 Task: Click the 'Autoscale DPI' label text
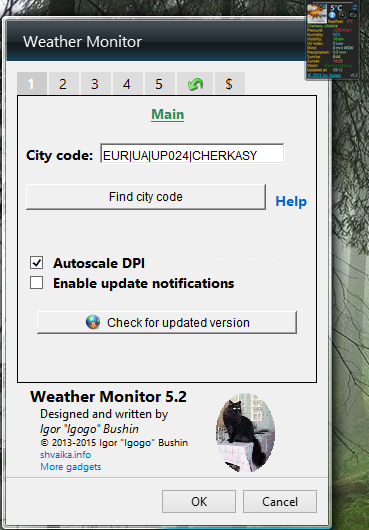coord(99,263)
